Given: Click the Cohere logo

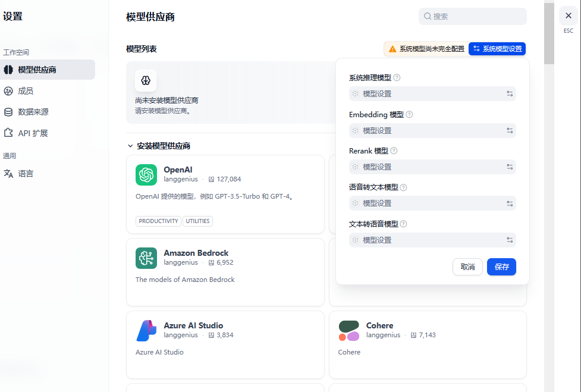Looking at the screenshot, I should [x=348, y=331].
